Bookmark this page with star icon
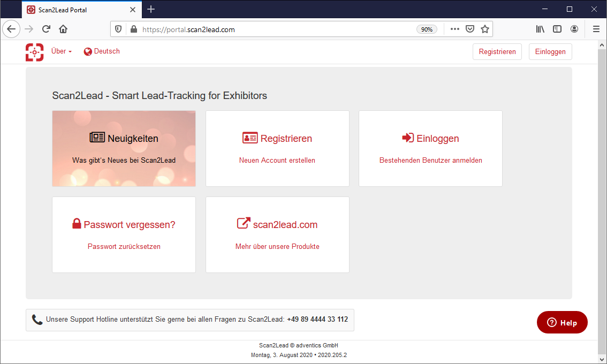Image resolution: width=607 pixels, height=364 pixels. (484, 29)
